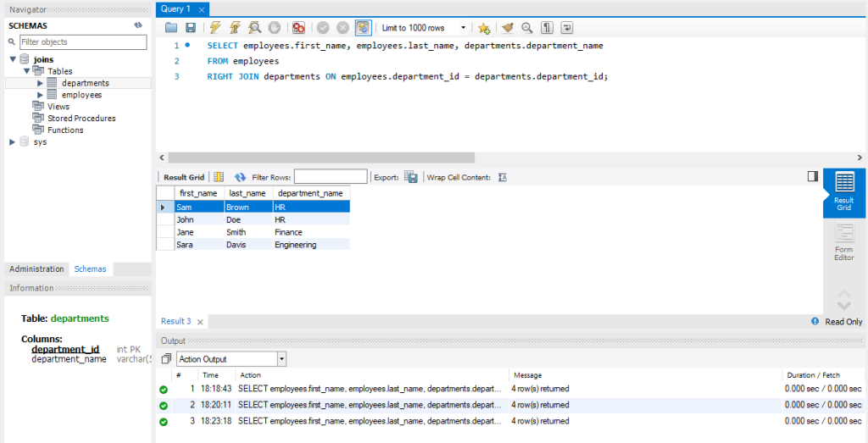Toggle word wrap in the editor

567,28
